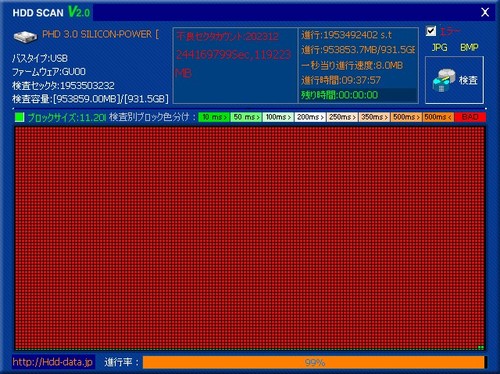Click the HDD SCAN V2.0 title logo
This screenshot has height=374, width=500.
pos(51,12)
